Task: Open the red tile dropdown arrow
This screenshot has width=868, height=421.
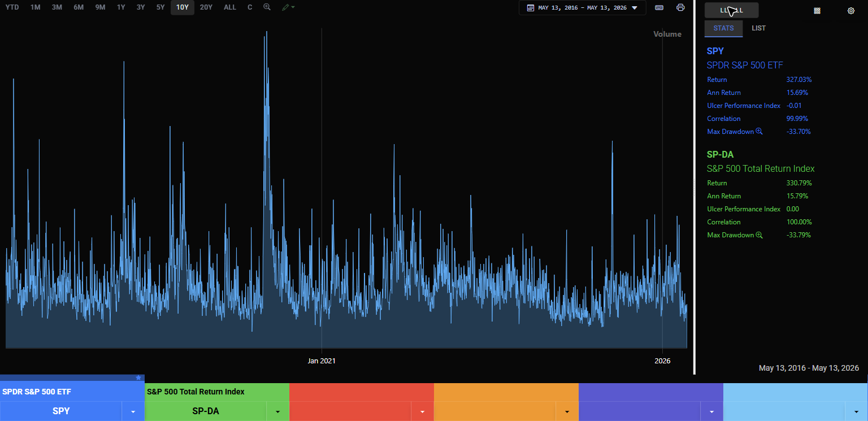Action: (x=423, y=411)
